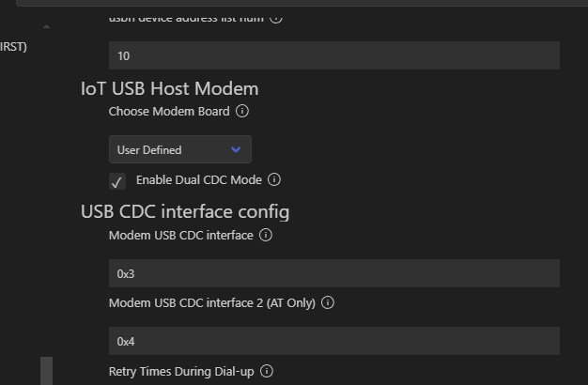Click the left sidebar scrollbar thumb

click(x=46, y=371)
